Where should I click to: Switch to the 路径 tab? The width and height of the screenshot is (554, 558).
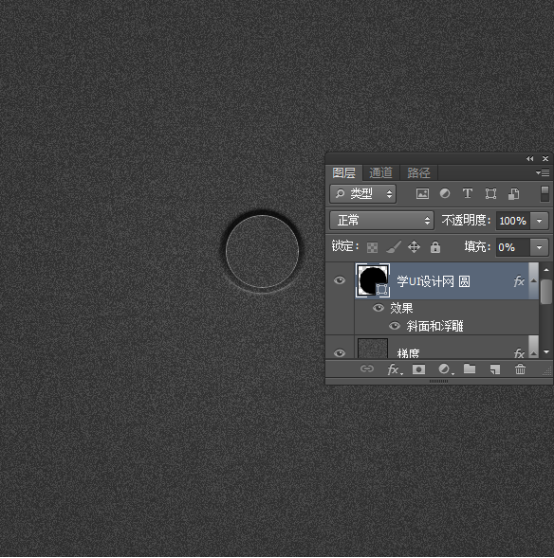(x=418, y=173)
